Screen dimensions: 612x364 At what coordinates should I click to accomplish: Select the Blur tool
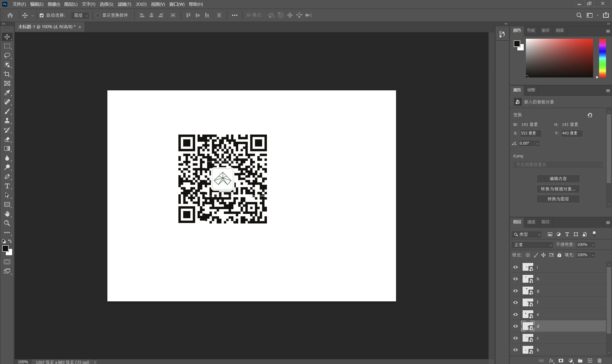point(7,158)
